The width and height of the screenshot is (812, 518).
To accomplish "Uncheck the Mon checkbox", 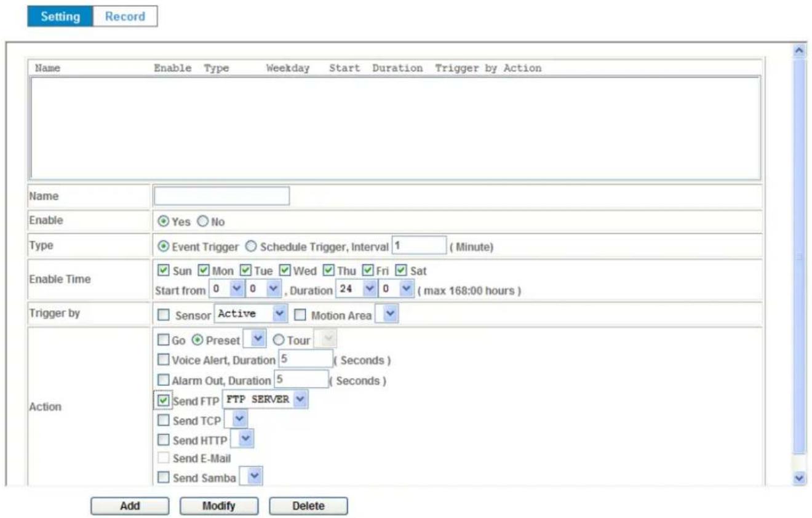I will coord(204,271).
